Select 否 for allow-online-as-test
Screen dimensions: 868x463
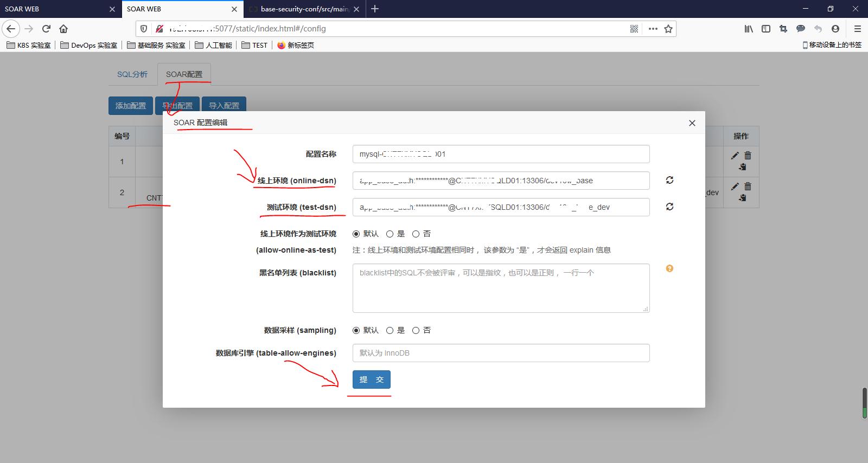[x=416, y=234]
